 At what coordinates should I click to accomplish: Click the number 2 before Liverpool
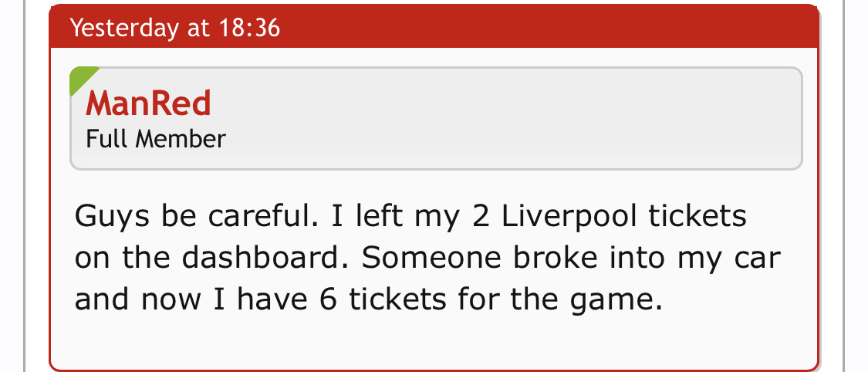[x=481, y=216]
